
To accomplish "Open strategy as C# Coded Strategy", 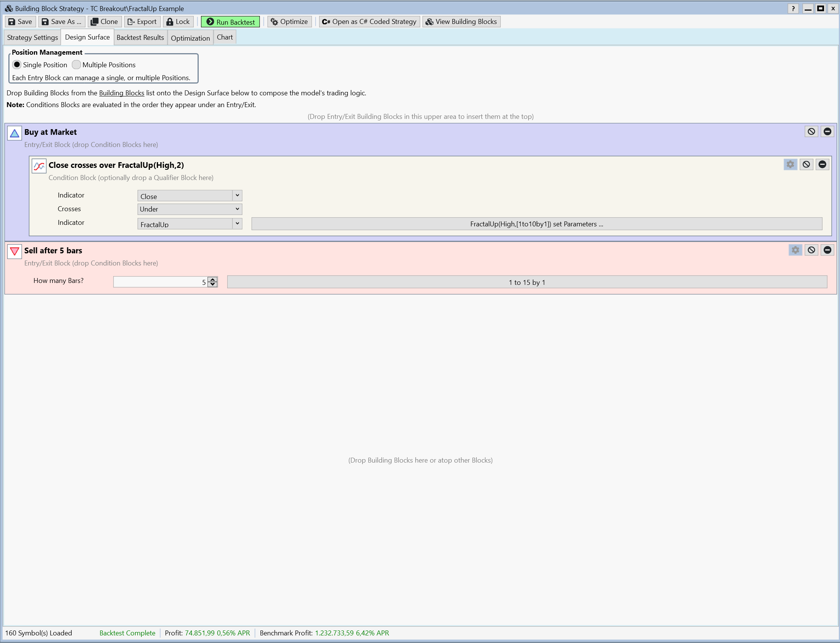I will (368, 21).
